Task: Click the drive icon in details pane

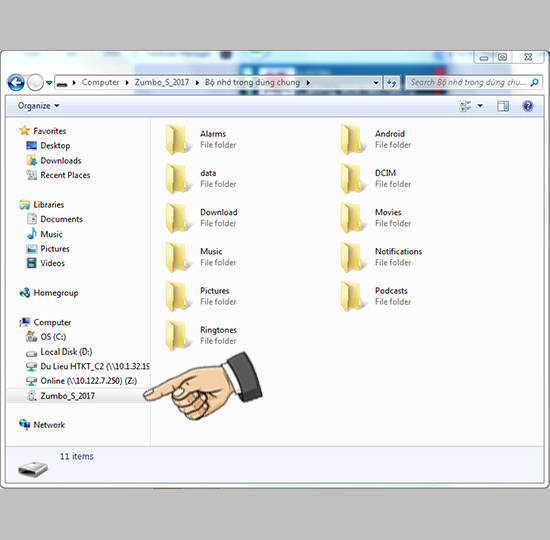Action: tap(33, 469)
